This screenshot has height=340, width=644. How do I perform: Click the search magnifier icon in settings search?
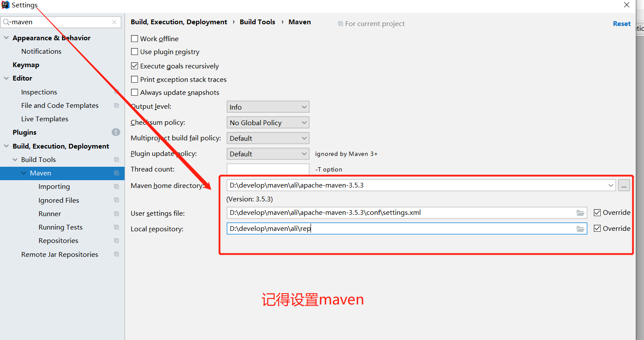pyautogui.click(x=6, y=22)
